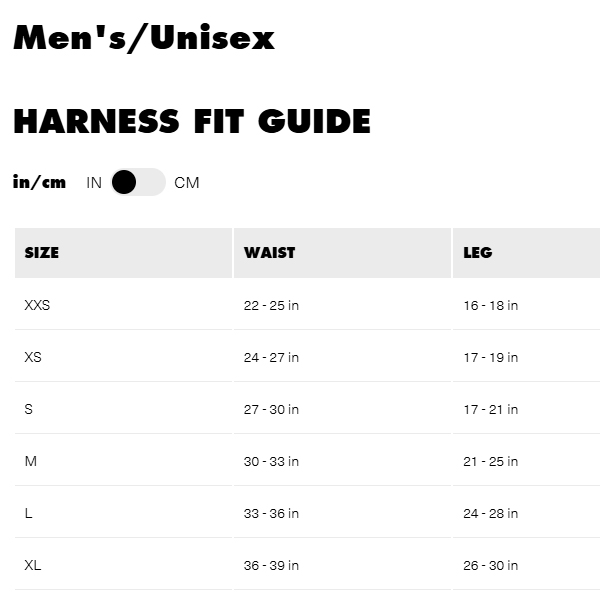Click the 30 - 33 in waist cell
600x600 pixels.
271,461
